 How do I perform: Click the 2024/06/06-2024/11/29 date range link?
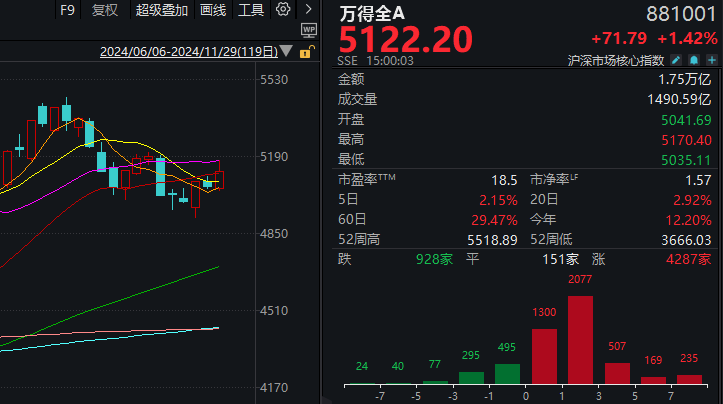[189, 52]
